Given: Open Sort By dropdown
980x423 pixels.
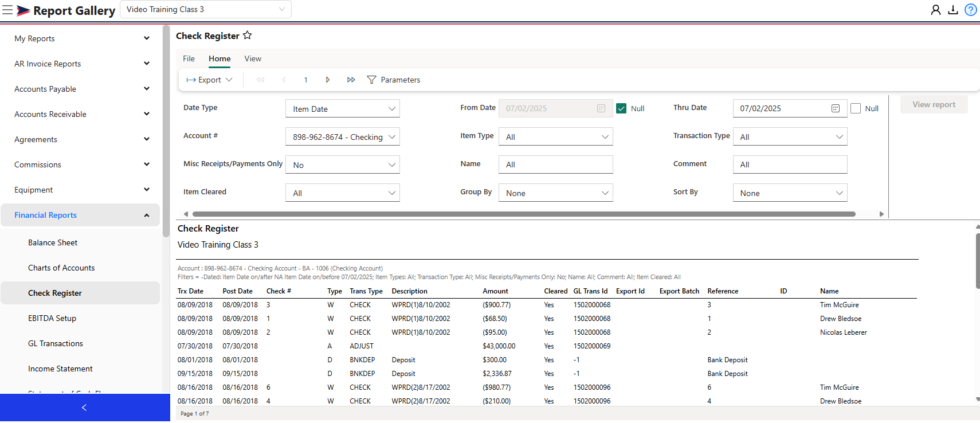Looking at the screenshot, I should [x=790, y=193].
